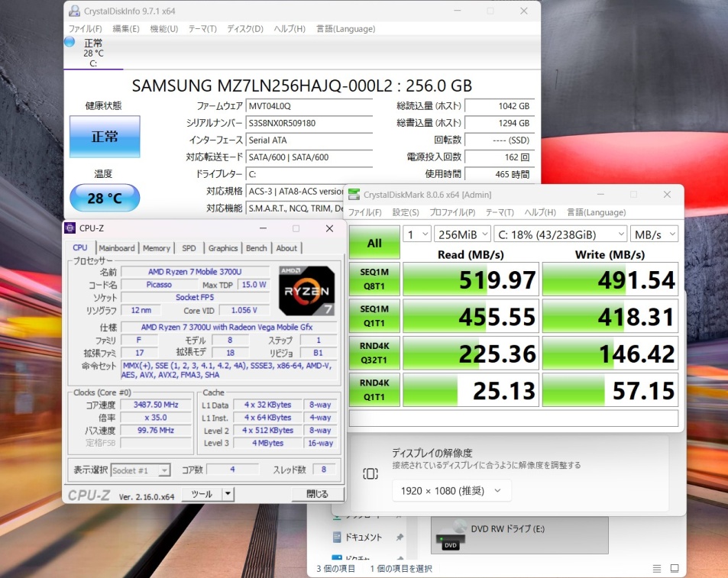The image size is (728, 578).
Task: Open 機能 menu in CrystalDiskInfo
Action: (164, 29)
